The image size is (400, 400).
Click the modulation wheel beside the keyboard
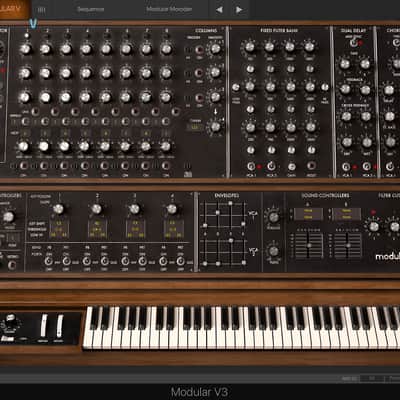(x=59, y=326)
